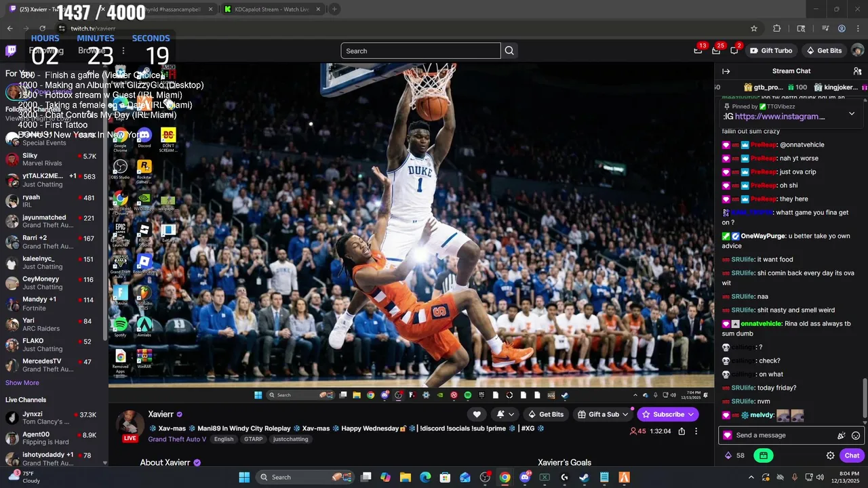The width and height of the screenshot is (868, 488).
Task: Open the green channel points rewards button
Action: 764,455
